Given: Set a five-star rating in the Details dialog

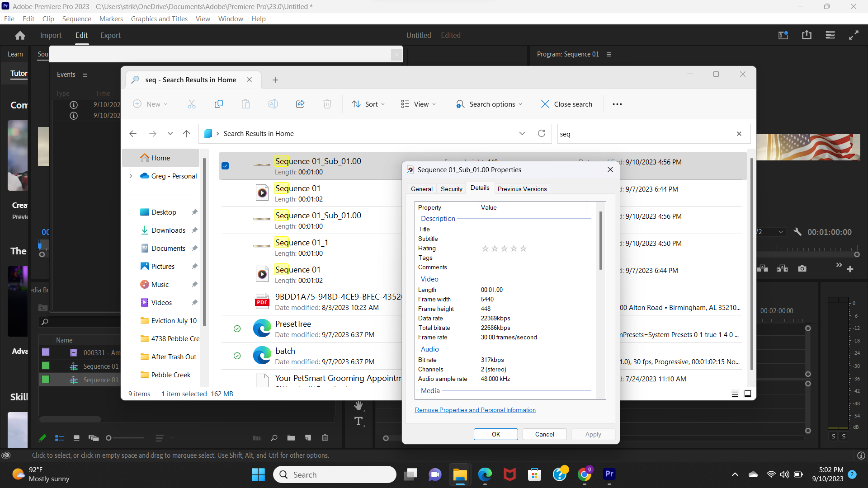Looking at the screenshot, I should (523, 248).
